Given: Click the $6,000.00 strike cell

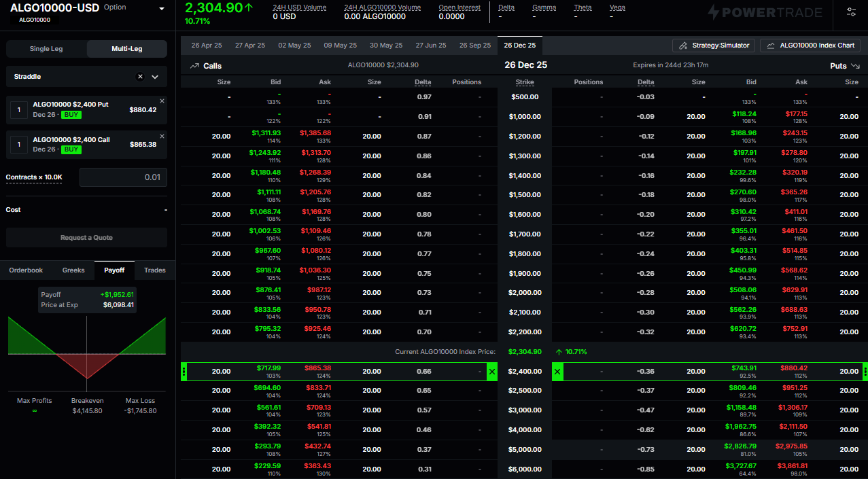Looking at the screenshot, I should [525, 469].
